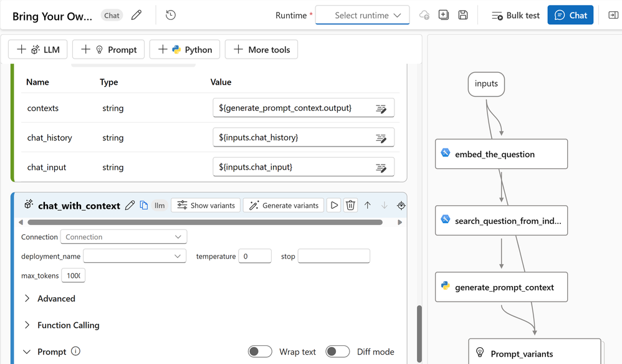Open the Select runtime dropdown
Image resolution: width=622 pixels, height=364 pixels.
tap(362, 15)
